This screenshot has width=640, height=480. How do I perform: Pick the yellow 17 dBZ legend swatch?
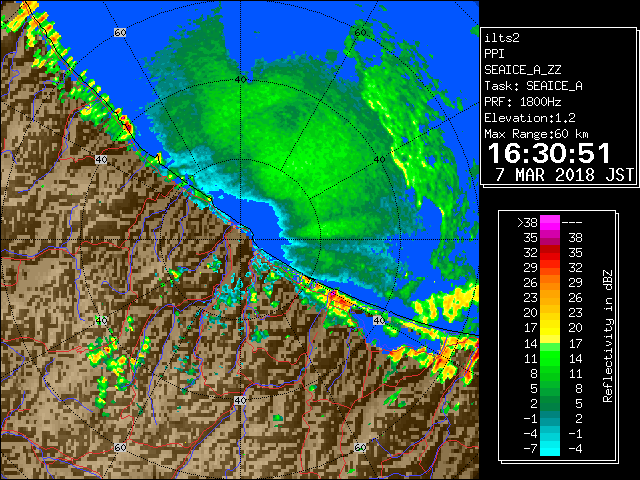tap(550, 328)
